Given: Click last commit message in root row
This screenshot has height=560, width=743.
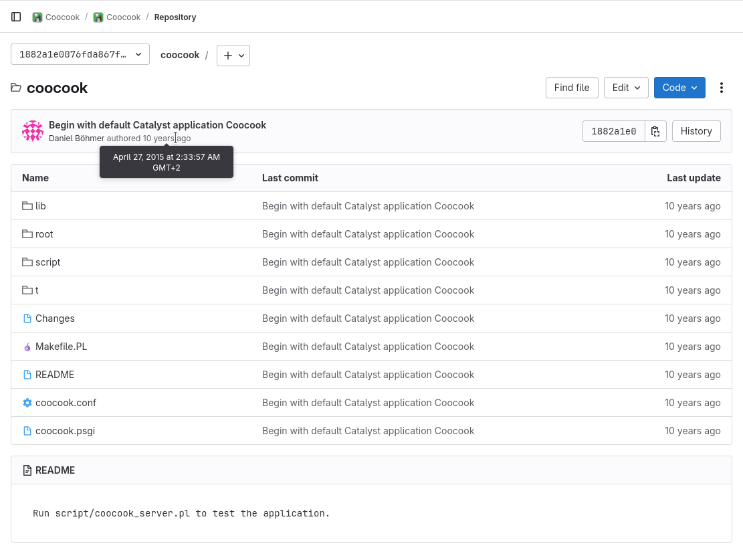Looking at the screenshot, I should pos(368,234).
